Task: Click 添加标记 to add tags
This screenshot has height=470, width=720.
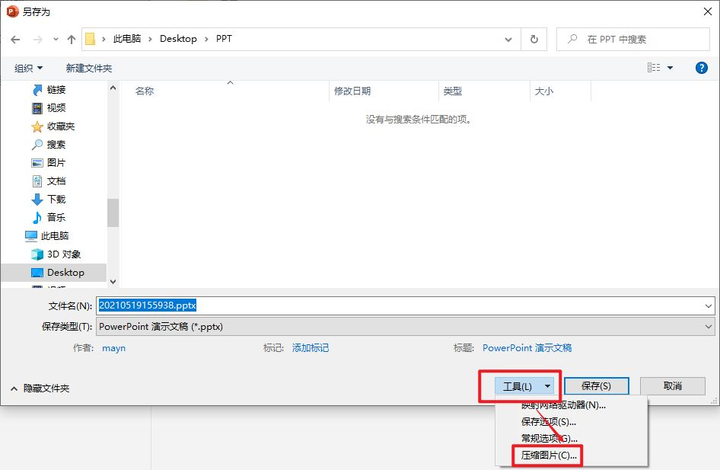Action: point(310,348)
